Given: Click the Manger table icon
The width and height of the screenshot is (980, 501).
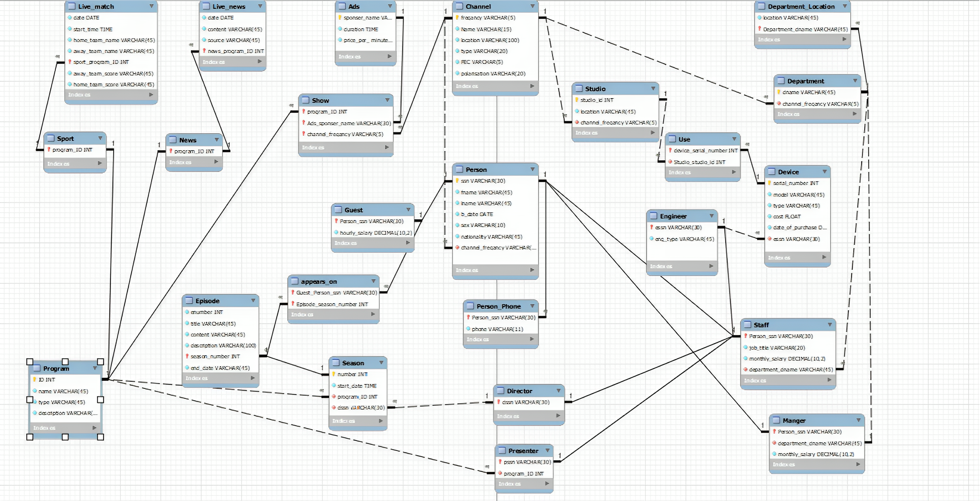Looking at the screenshot, I should pyautogui.click(x=776, y=421).
